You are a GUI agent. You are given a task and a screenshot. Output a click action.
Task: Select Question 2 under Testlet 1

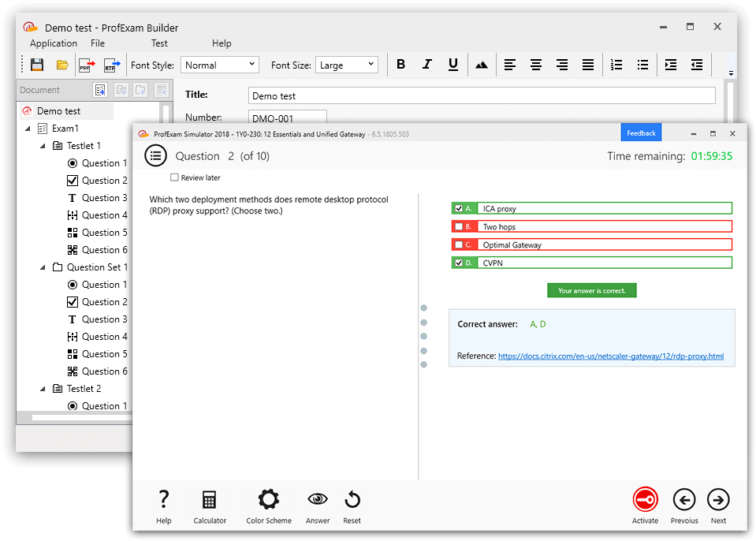pyautogui.click(x=98, y=181)
